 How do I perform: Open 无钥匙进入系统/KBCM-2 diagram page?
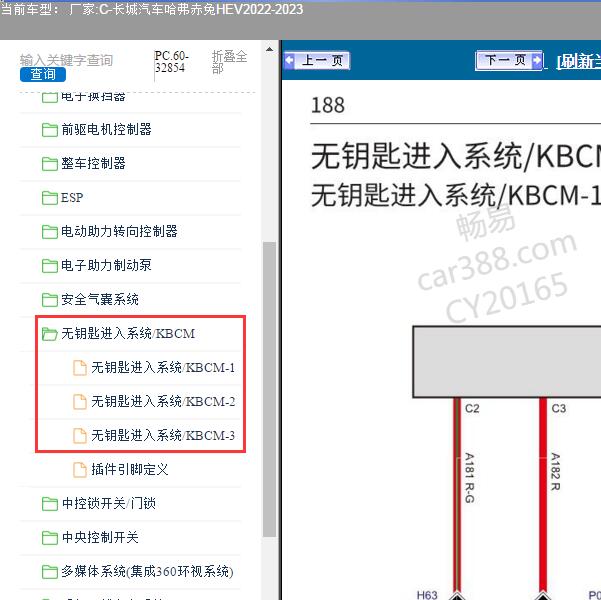[x=163, y=401]
